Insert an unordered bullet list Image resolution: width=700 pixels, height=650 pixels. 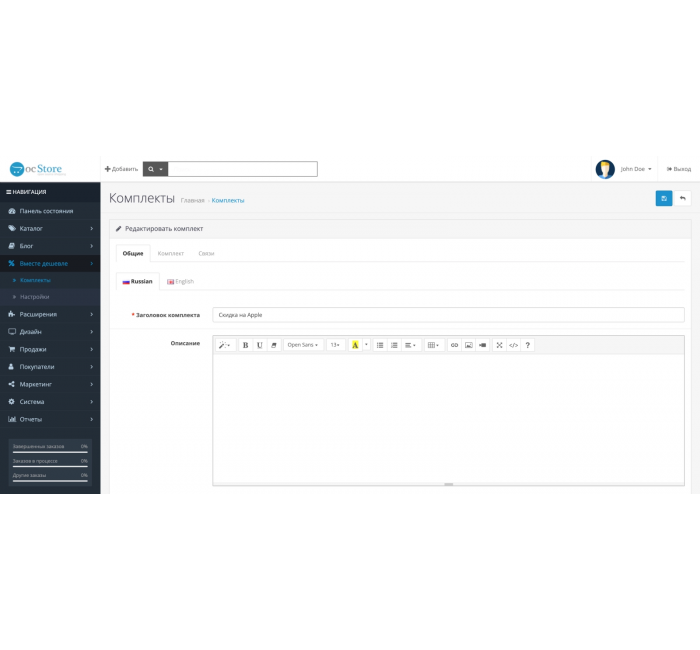pyautogui.click(x=380, y=345)
